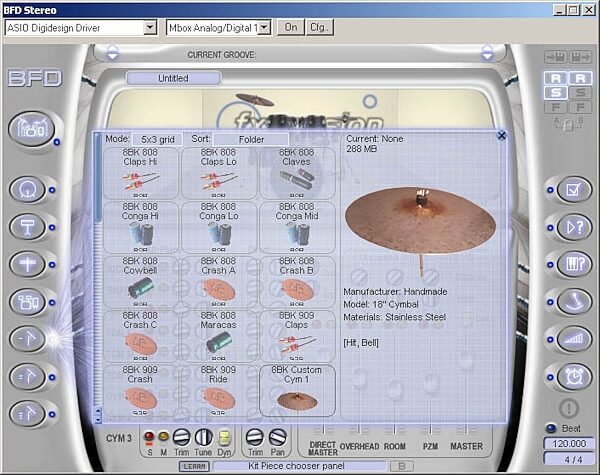The height and width of the screenshot is (475, 600).
Task: Click the B button beside status bar
Action: coord(402,466)
